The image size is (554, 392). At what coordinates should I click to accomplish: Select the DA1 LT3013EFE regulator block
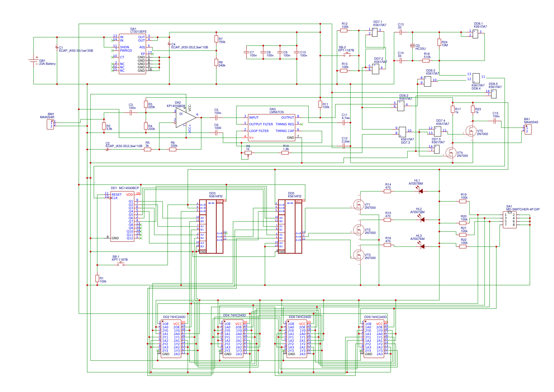[132, 54]
